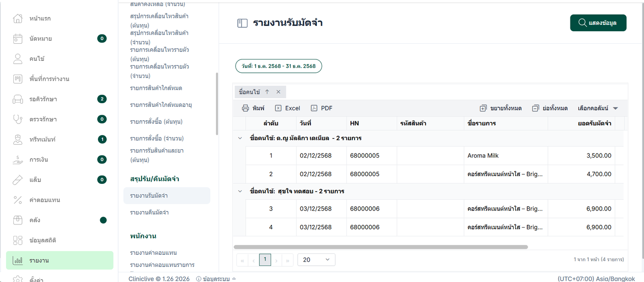Click the แล็บ test tube icon
Image resolution: width=644 pixels, height=282 pixels.
tap(17, 180)
